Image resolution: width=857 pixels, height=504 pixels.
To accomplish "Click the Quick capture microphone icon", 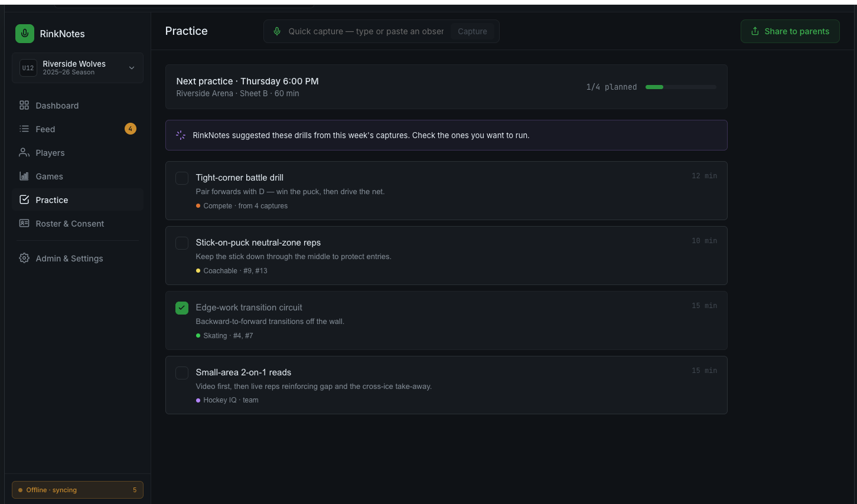I will [277, 31].
